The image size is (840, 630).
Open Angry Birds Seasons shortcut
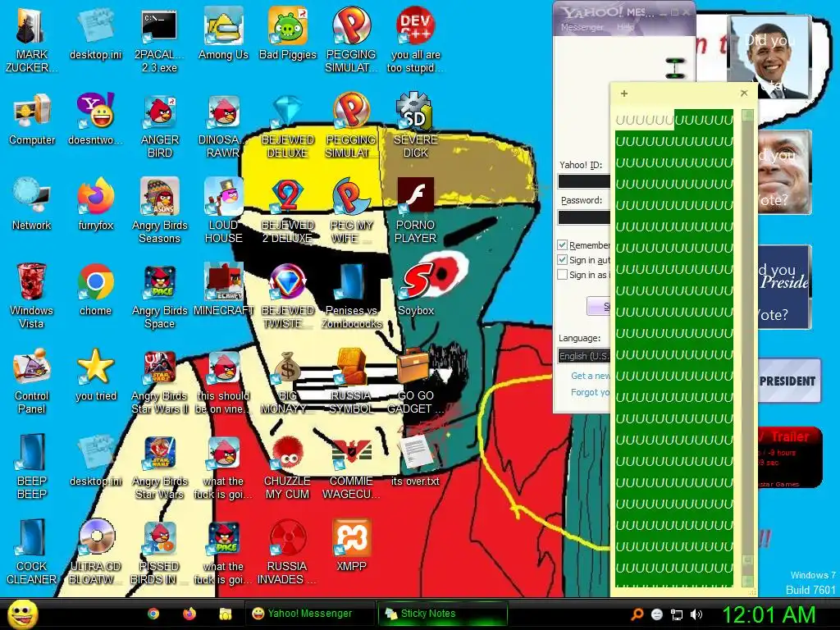(x=160, y=209)
